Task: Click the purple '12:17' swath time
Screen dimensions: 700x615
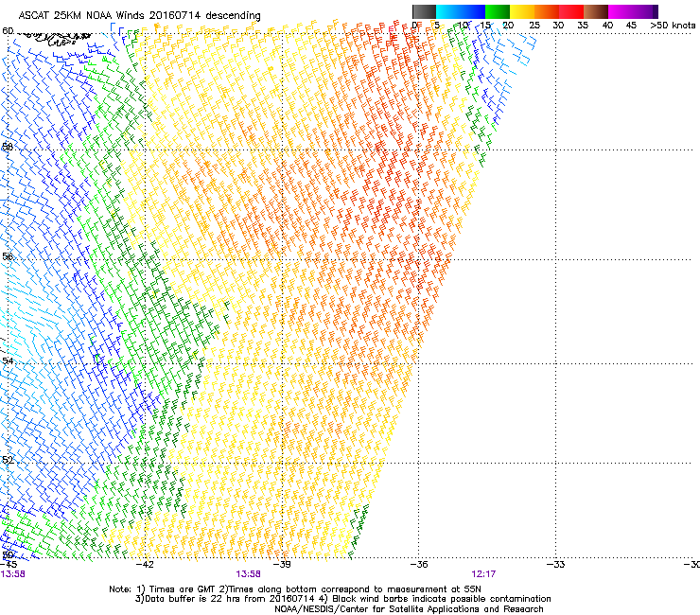Action: click(x=484, y=574)
